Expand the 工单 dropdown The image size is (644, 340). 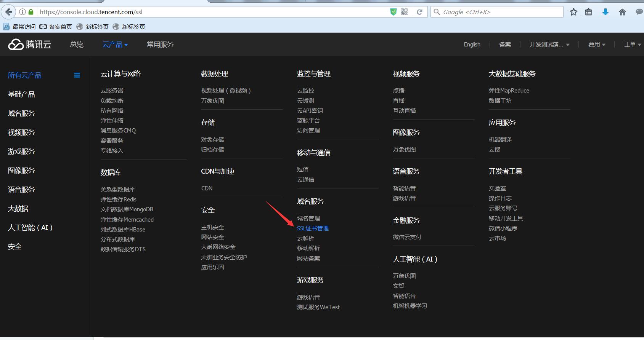coord(633,45)
